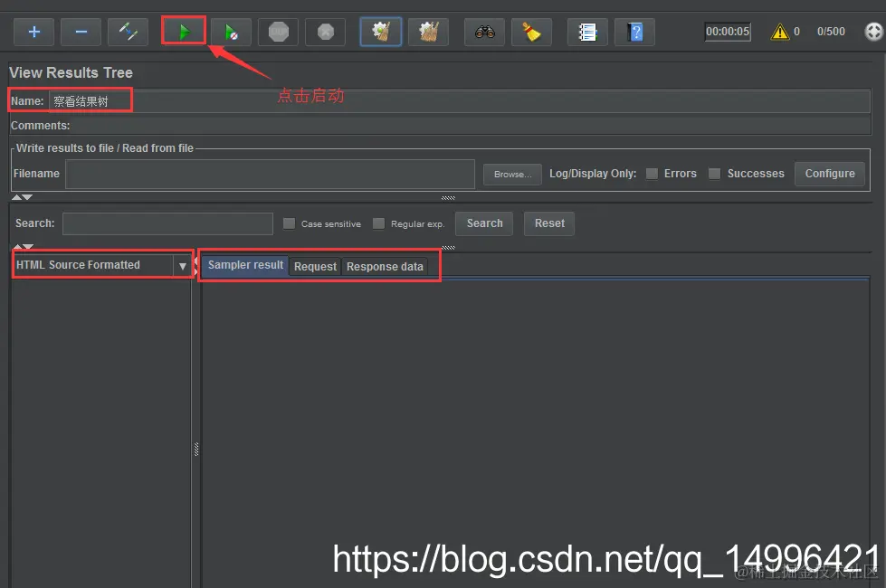This screenshot has height=588, width=886.
Task: Click the Browse... button
Action: (x=512, y=175)
